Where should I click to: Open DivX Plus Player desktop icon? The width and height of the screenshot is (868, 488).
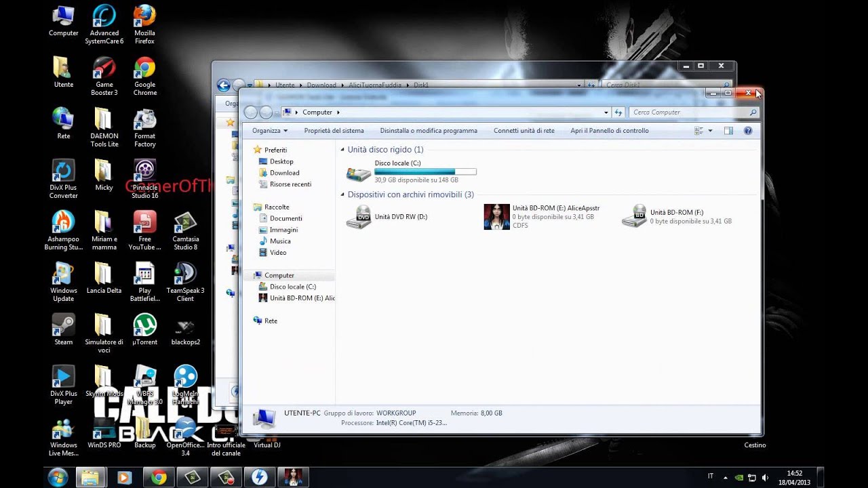click(x=63, y=385)
